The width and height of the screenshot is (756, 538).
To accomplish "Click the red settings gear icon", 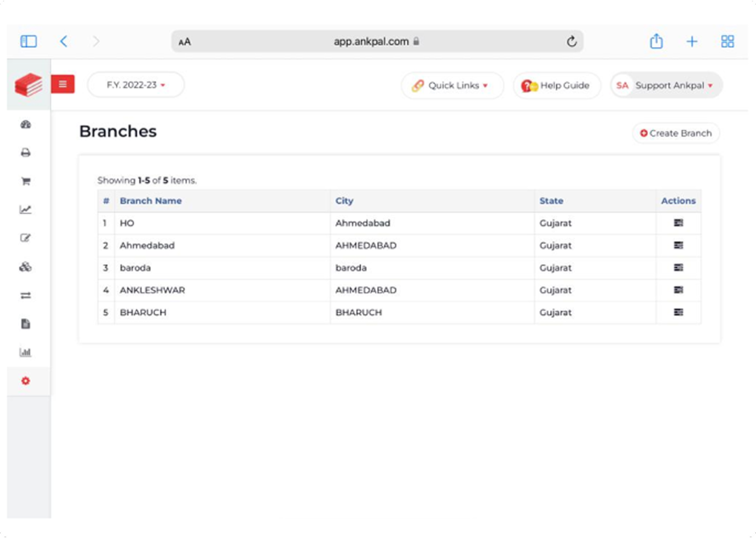I will (25, 381).
